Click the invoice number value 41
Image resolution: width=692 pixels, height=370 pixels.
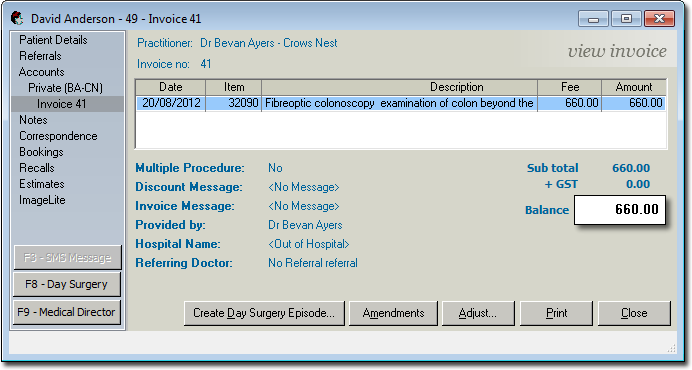point(206,64)
